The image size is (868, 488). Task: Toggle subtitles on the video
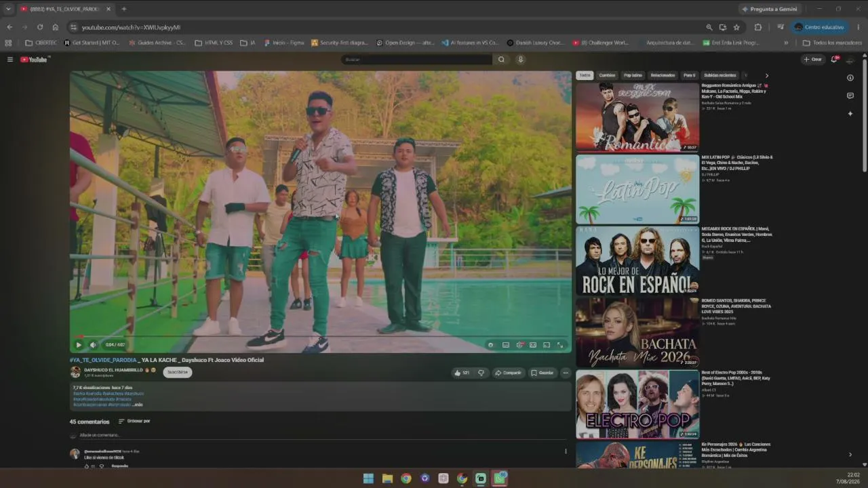point(505,345)
